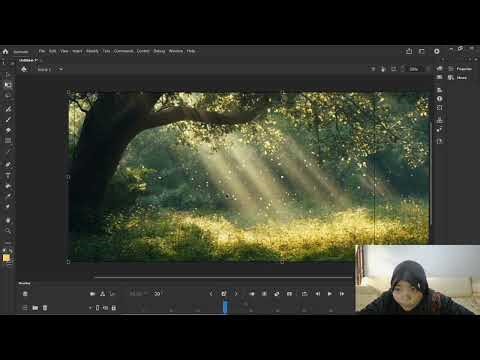Toggle clip content outside stage
Image resolution: width=480 pixels, height=360 pixels.
[394, 69]
